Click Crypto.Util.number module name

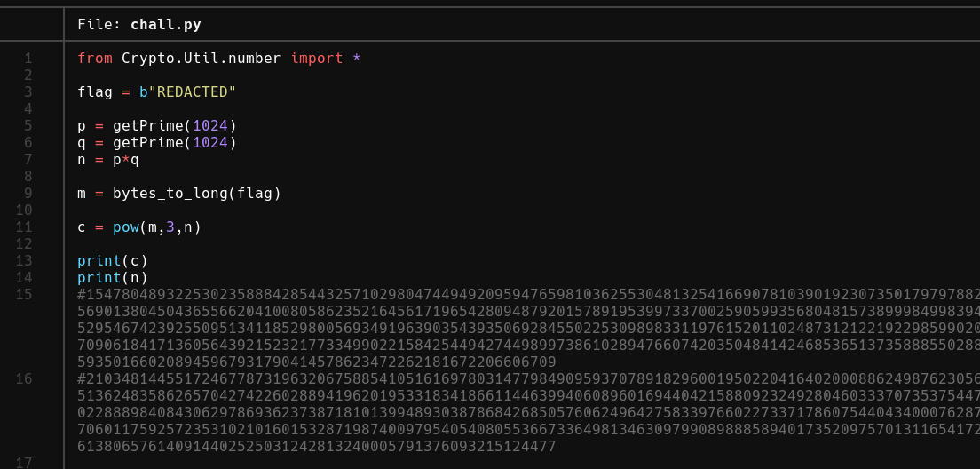pos(202,58)
